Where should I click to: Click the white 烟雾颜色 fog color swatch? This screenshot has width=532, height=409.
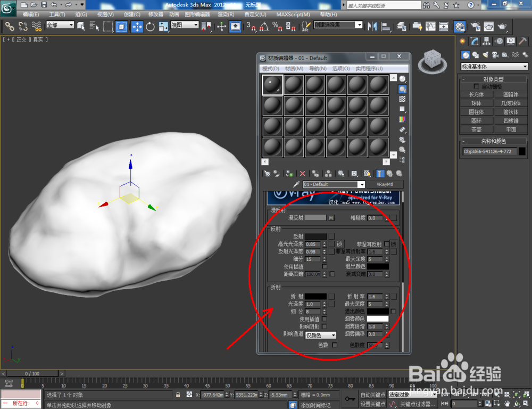[x=378, y=318]
